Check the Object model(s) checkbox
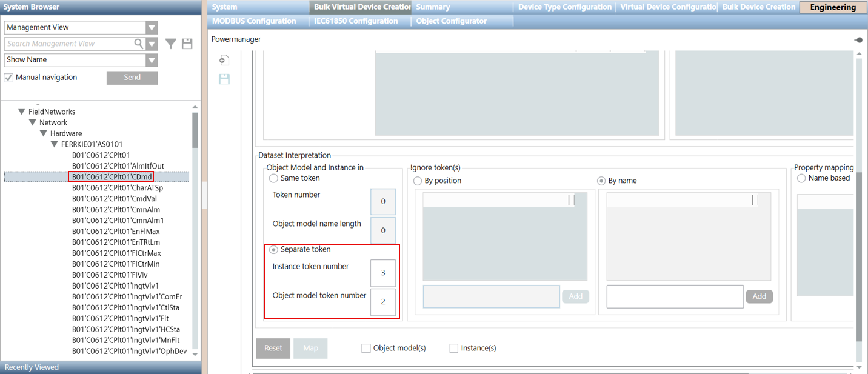The height and width of the screenshot is (374, 868). click(x=366, y=348)
